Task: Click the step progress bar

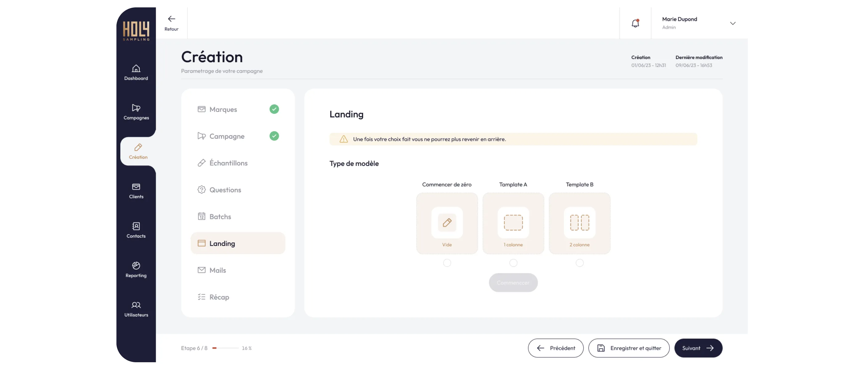Action: [225, 348]
